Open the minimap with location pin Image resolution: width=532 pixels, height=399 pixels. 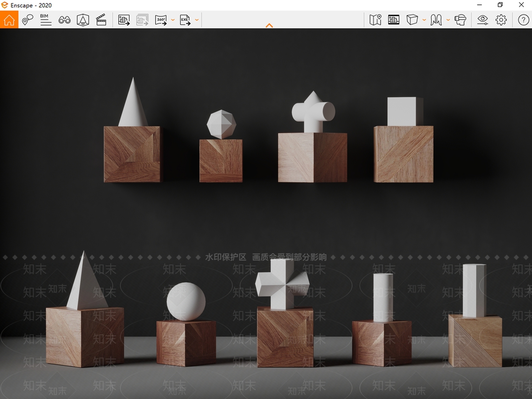tap(375, 20)
